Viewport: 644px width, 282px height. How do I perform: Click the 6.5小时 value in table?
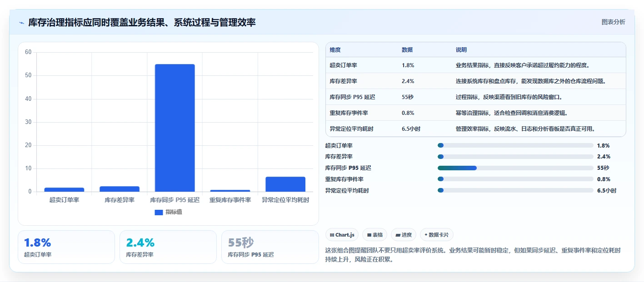[x=411, y=129]
